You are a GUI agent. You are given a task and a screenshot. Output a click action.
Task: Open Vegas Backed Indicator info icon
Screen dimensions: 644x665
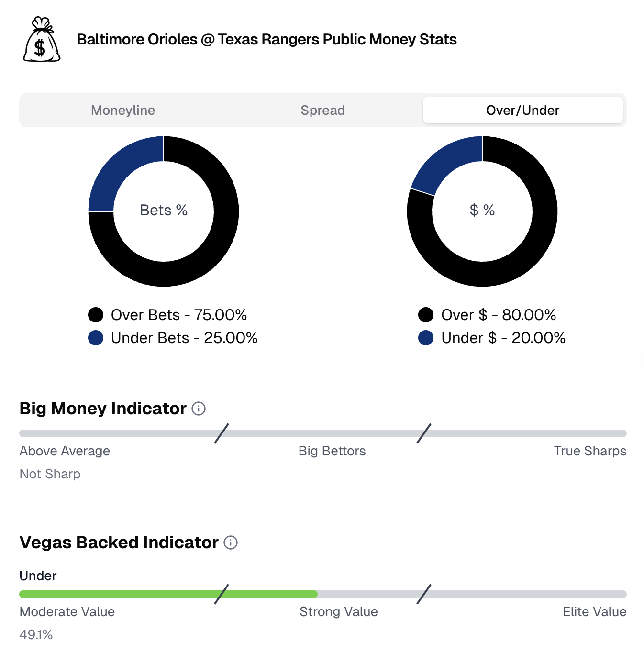point(231,543)
